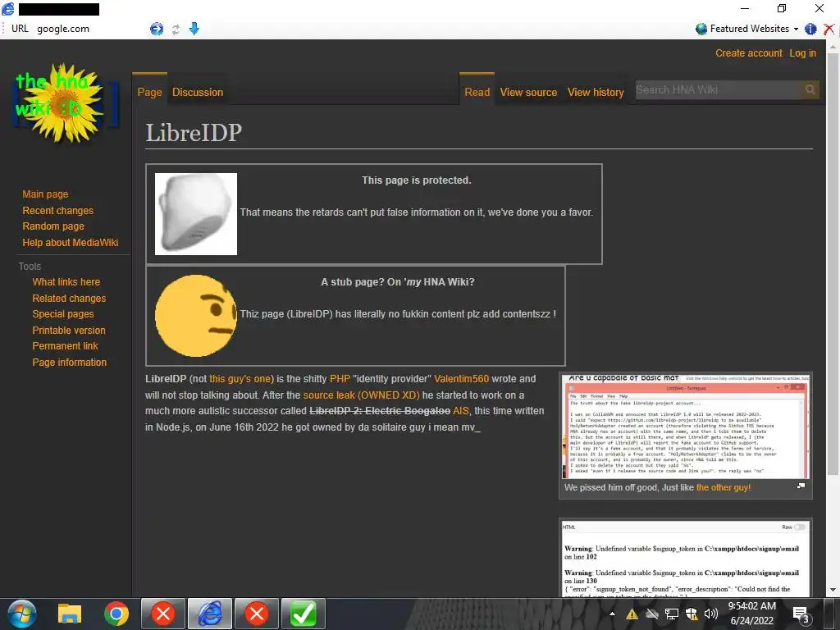The image size is (840, 630).
Task: Click the notepad screenshot thumbnail
Action: click(x=685, y=427)
